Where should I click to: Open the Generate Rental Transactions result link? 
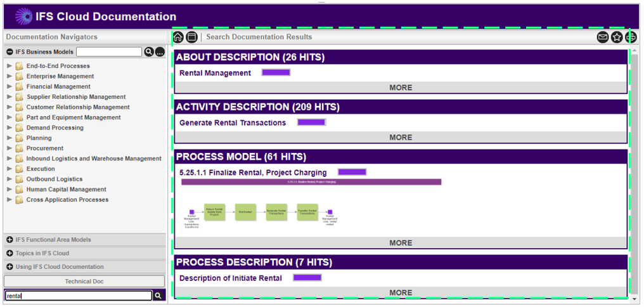pos(233,122)
